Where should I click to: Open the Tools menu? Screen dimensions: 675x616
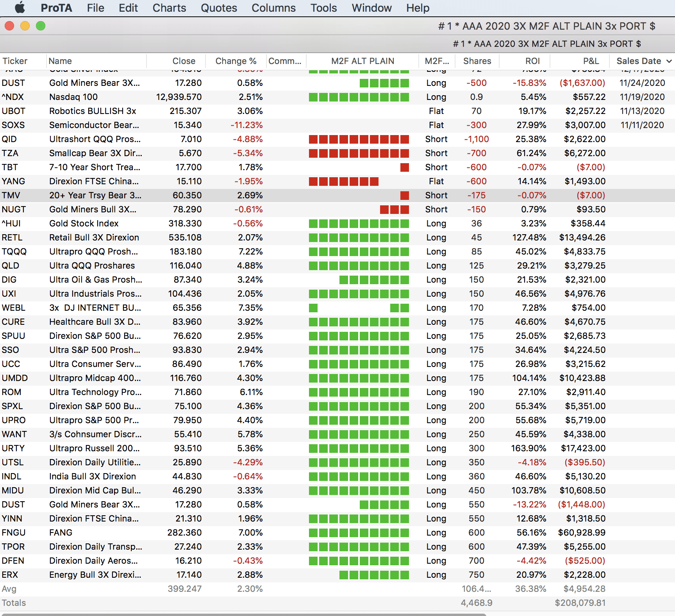(x=323, y=8)
